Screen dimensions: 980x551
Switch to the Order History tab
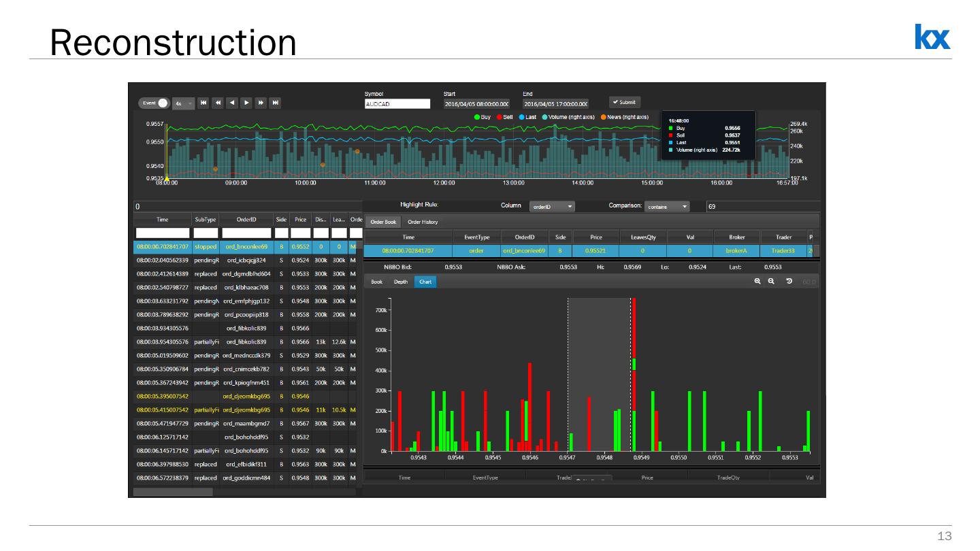tap(423, 222)
